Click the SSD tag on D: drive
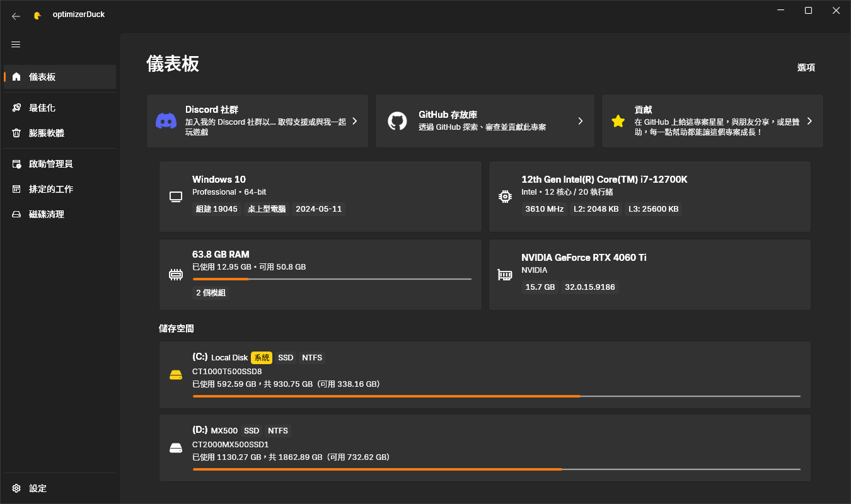The height and width of the screenshot is (504, 851). coord(252,431)
